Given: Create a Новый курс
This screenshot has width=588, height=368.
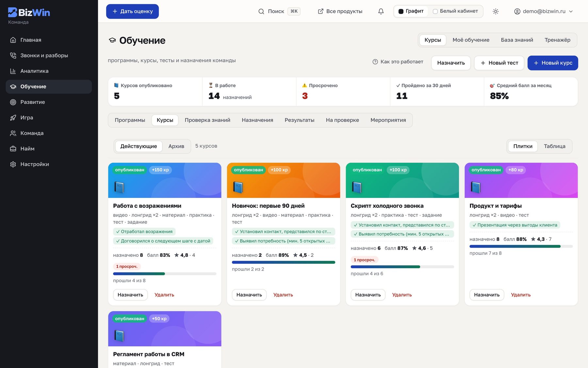Looking at the screenshot, I should pyautogui.click(x=553, y=63).
